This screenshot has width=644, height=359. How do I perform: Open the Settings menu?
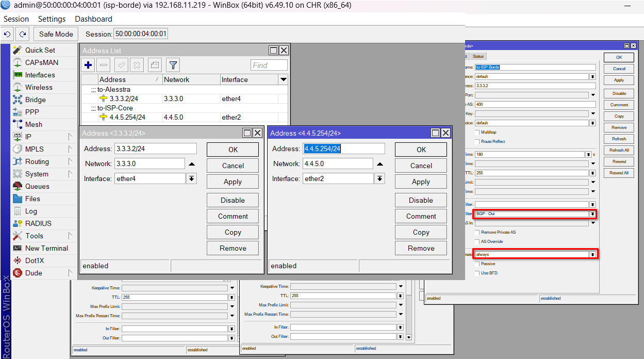52,19
